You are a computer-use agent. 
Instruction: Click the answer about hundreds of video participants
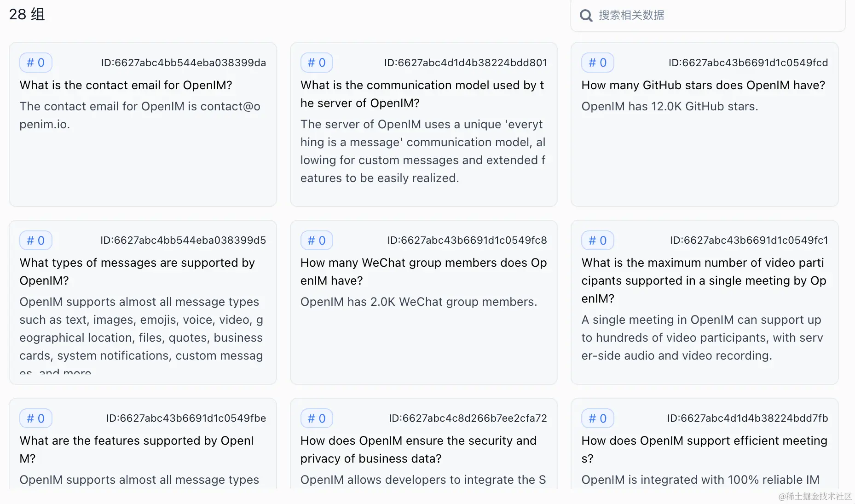click(702, 338)
